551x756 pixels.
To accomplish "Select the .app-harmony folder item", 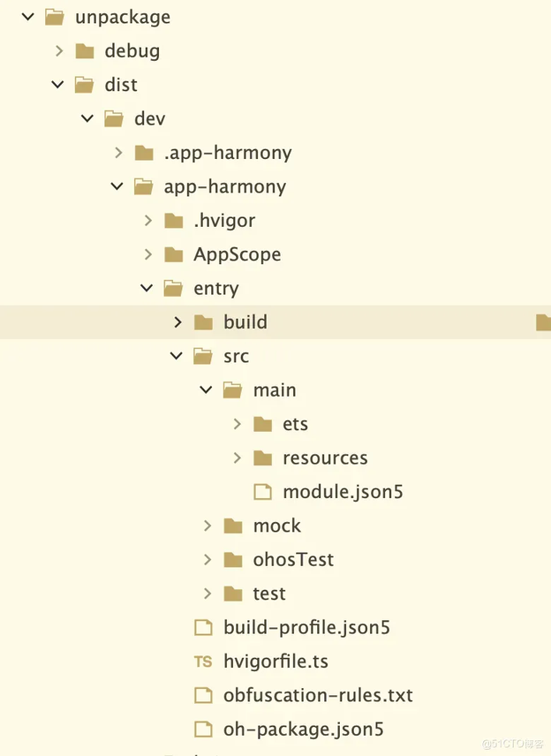I will tap(213, 153).
